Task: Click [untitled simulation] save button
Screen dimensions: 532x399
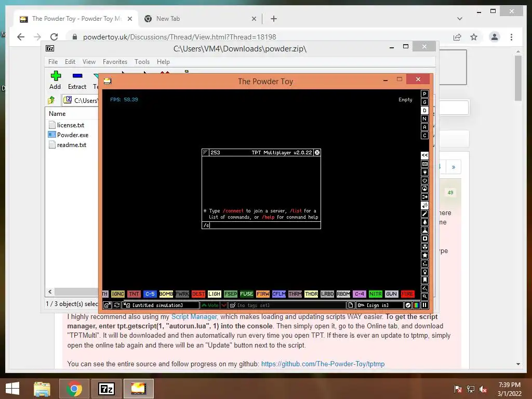Action: (x=161, y=305)
